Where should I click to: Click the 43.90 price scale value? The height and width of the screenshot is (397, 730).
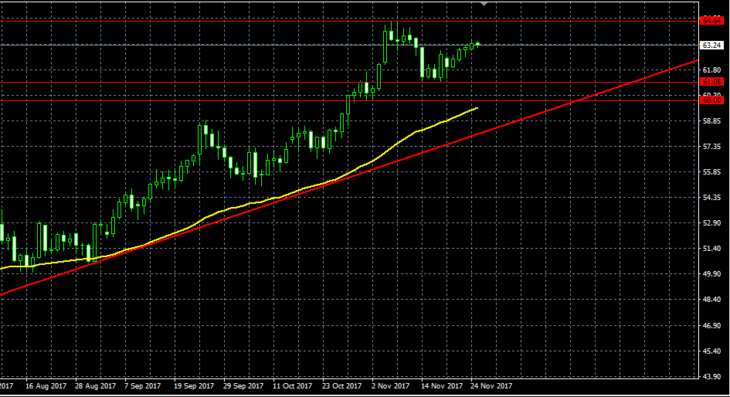coord(711,376)
